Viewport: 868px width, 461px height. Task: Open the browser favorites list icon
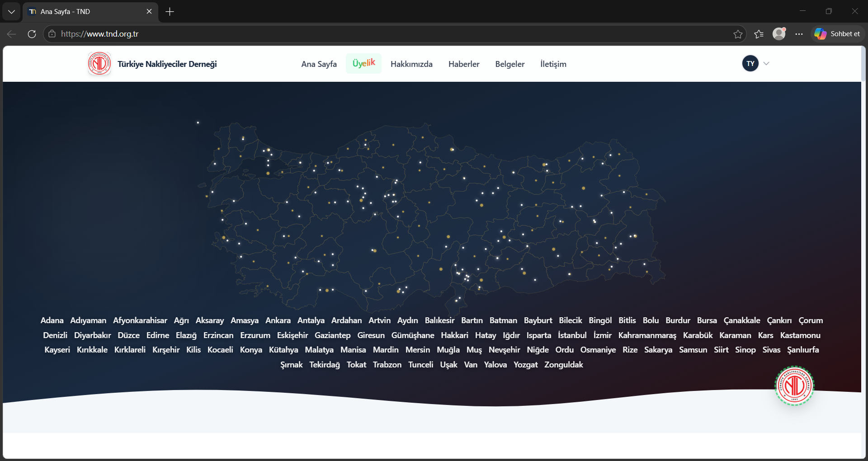759,34
